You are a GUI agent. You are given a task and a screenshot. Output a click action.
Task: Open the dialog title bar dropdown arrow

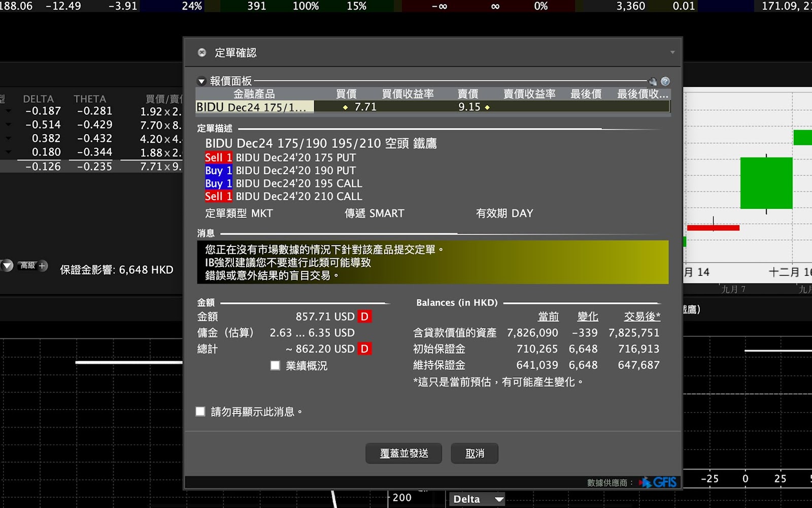[x=672, y=52]
